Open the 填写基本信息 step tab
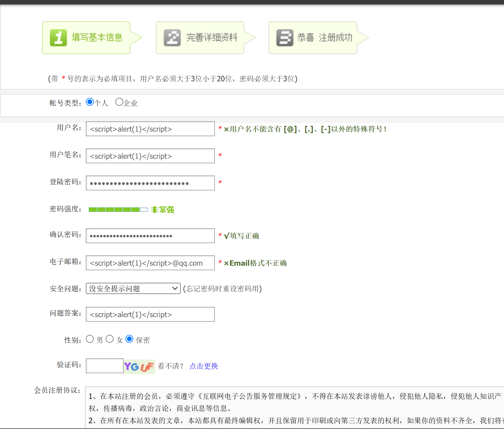Screen dimensions: 504x429 click(x=91, y=38)
